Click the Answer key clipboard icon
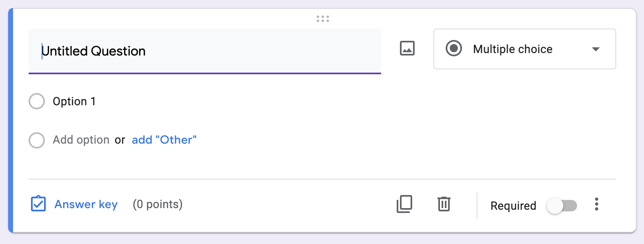Viewport: 644px width, 244px height. click(x=38, y=204)
